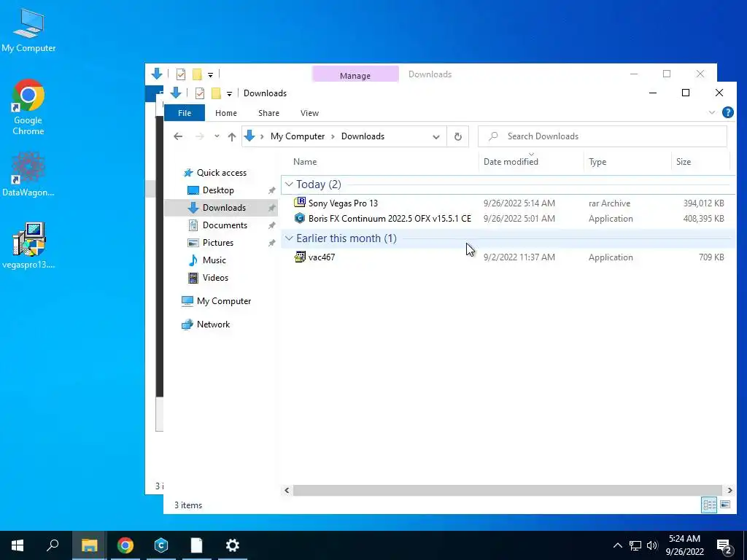Select the vegaspro13 installer desktop icon
The image size is (747, 560).
click(28, 245)
